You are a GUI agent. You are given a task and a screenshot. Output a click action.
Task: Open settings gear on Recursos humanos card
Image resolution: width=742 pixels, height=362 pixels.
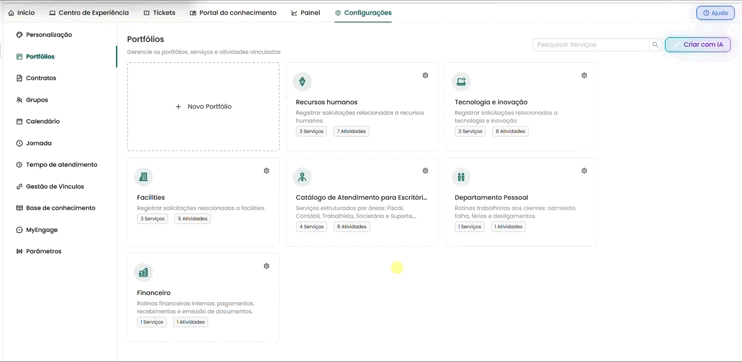pos(425,75)
